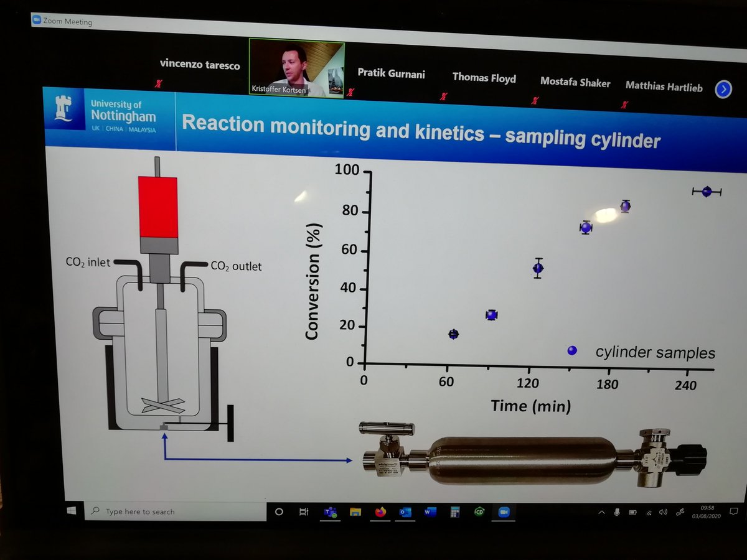
Task: Open Cortana circle icon on taskbar
Action: click(279, 512)
